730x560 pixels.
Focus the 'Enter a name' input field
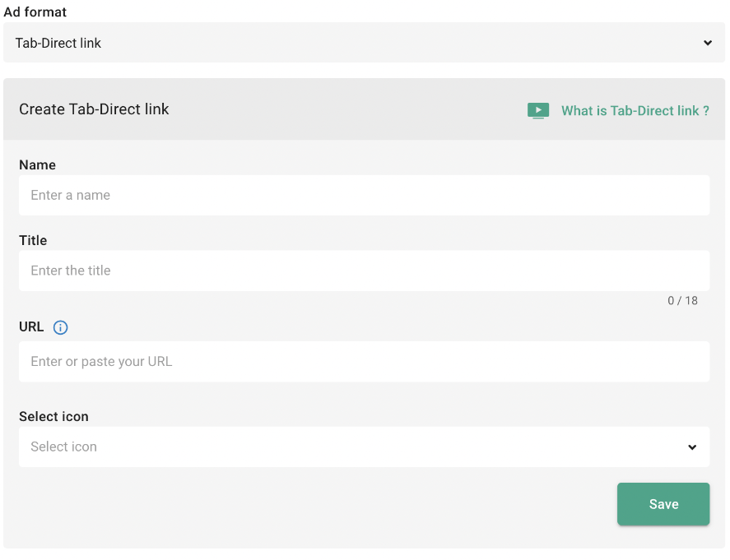364,195
